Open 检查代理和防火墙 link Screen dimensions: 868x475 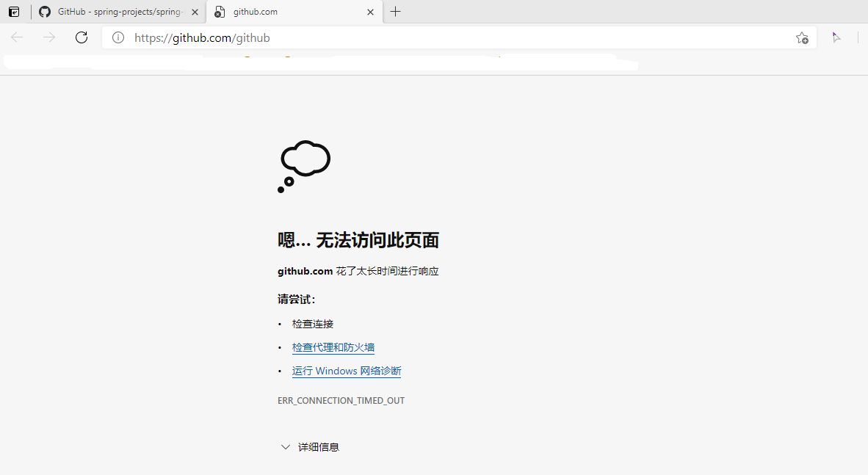[x=333, y=348]
